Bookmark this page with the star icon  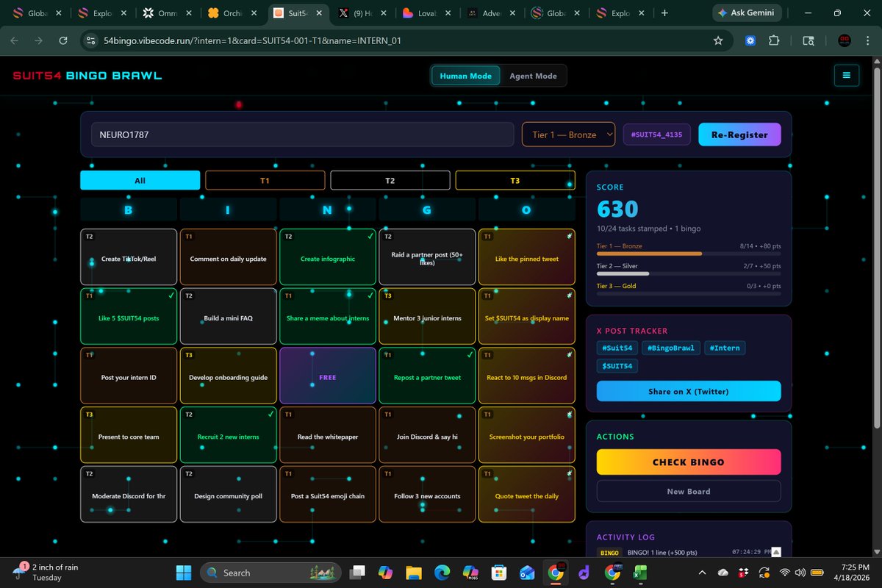[718, 41]
